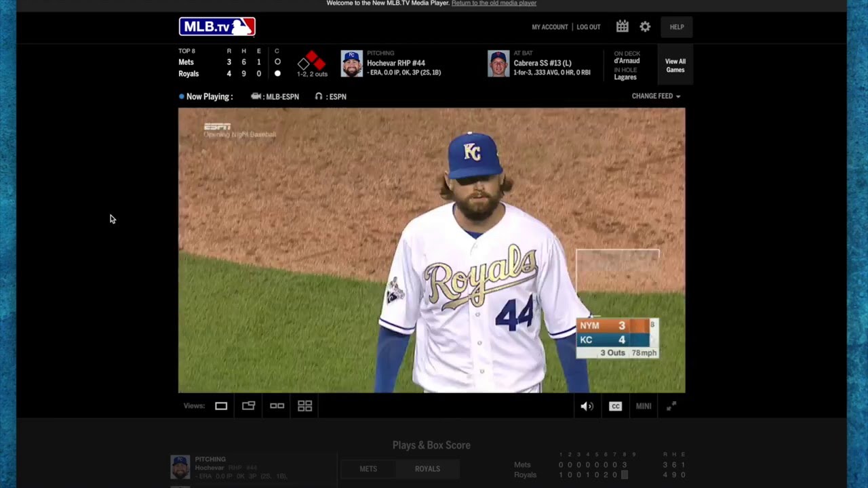Select the picture-in-picture view layout
The width and height of the screenshot is (868, 488).
(x=249, y=406)
